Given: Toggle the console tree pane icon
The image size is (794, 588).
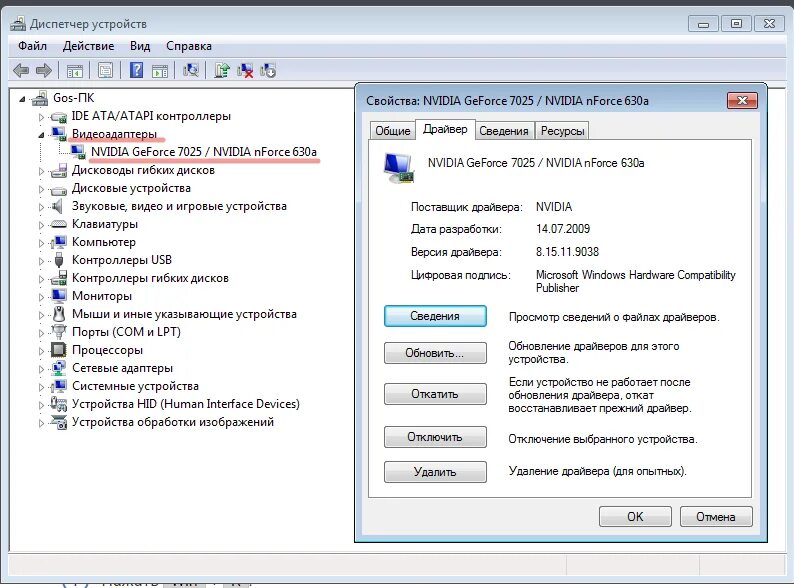Looking at the screenshot, I should tap(75, 70).
